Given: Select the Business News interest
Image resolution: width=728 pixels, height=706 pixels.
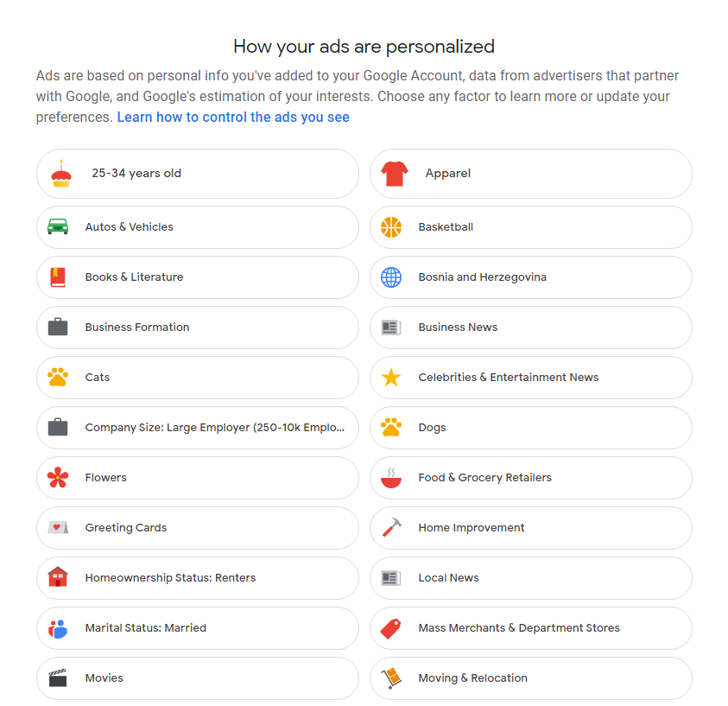Looking at the screenshot, I should click(x=530, y=328).
